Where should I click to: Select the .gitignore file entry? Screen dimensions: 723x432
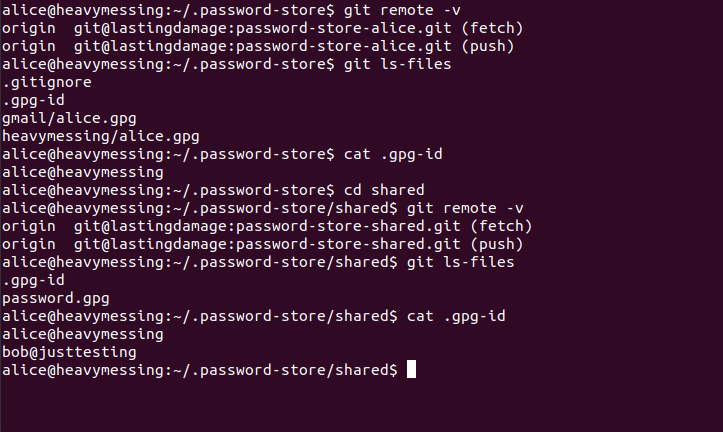47,83
